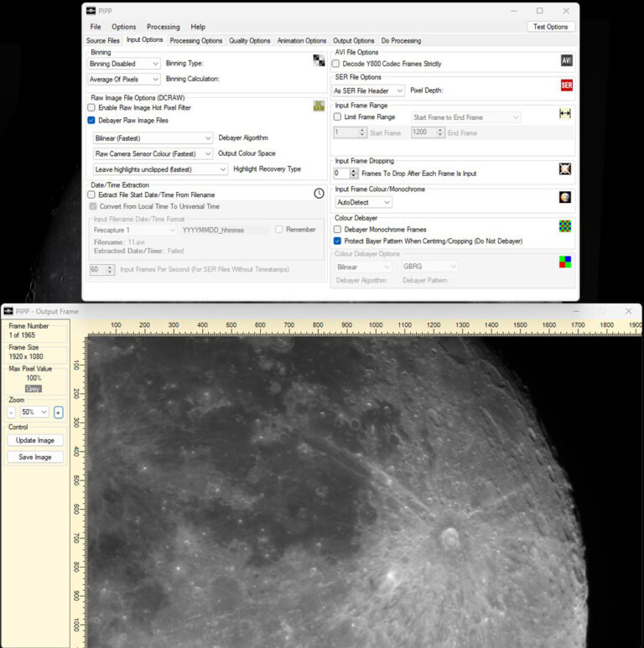This screenshot has height=648, width=644.
Task: Open the Binning Disabled dropdown
Action: [123, 64]
